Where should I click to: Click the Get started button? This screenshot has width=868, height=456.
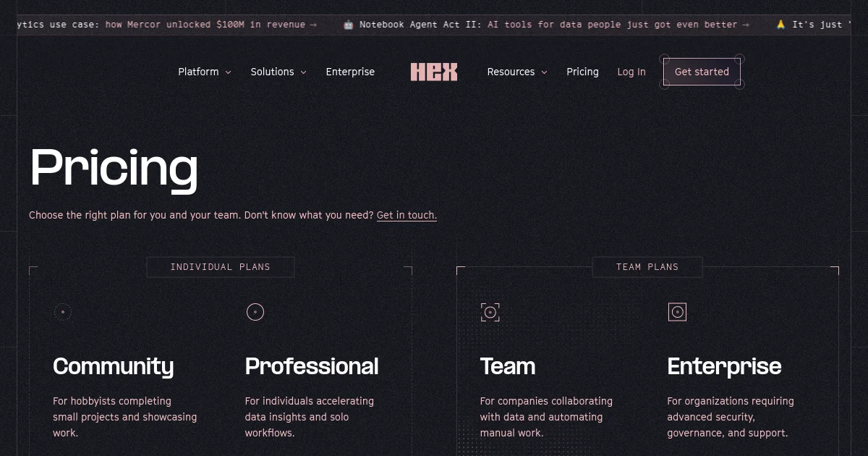tap(702, 72)
